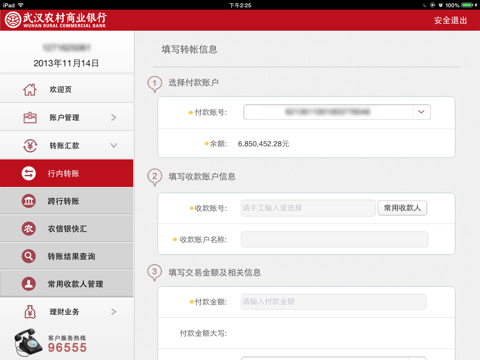The height and width of the screenshot is (360, 480).
Task: Open the 欢迎页 welcome page menu item
Action: (67, 89)
